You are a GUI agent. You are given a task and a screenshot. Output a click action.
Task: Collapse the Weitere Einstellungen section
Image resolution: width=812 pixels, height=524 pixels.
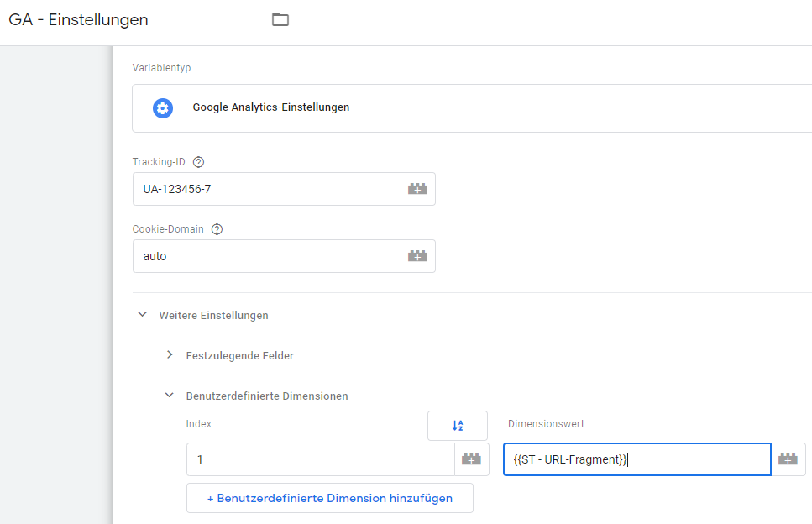pyautogui.click(x=143, y=315)
